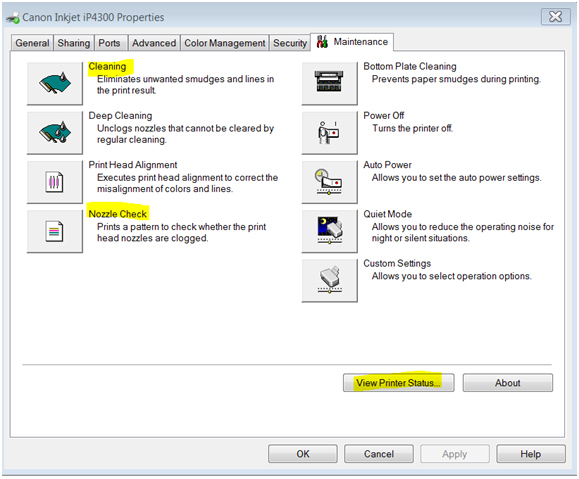Click 'Allows you to set the auto power settings' text
This screenshot has height=479, width=579.
(x=457, y=178)
